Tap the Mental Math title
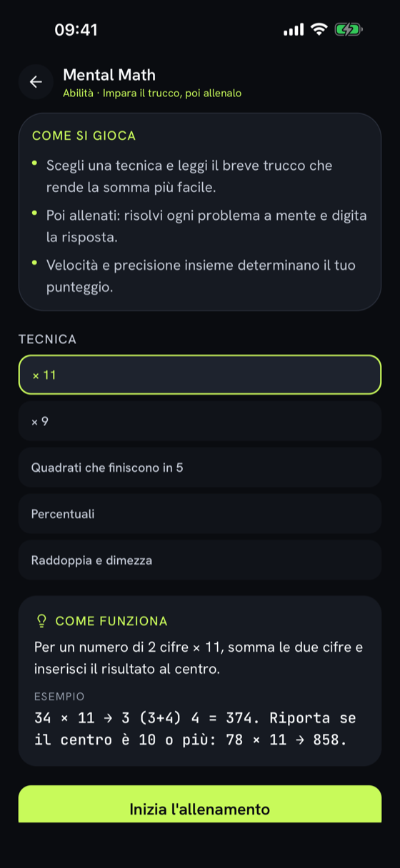400x868 pixels. 109,75
